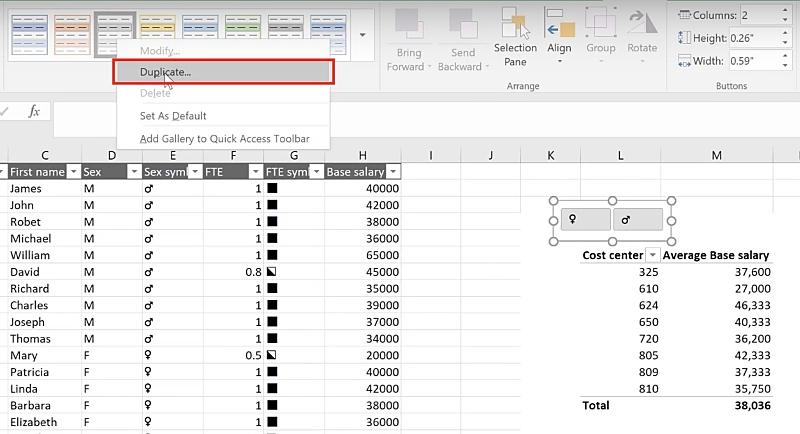Toggle the female ♀ slicer button
This screenshot has width=800, height=434.
tap(584, 219)
